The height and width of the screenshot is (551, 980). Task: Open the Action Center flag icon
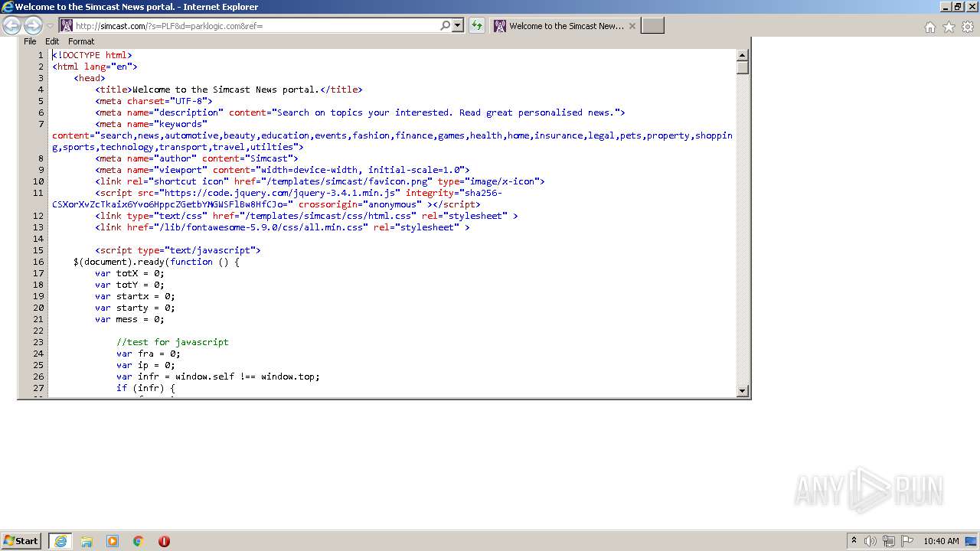pyautogui.click(x=907, y=541)
